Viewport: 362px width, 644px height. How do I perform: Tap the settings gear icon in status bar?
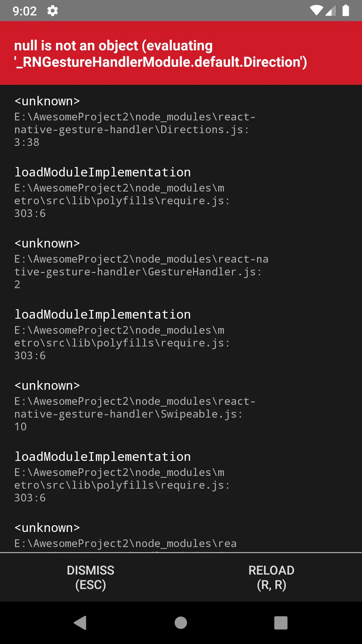(x=52, y=11)
